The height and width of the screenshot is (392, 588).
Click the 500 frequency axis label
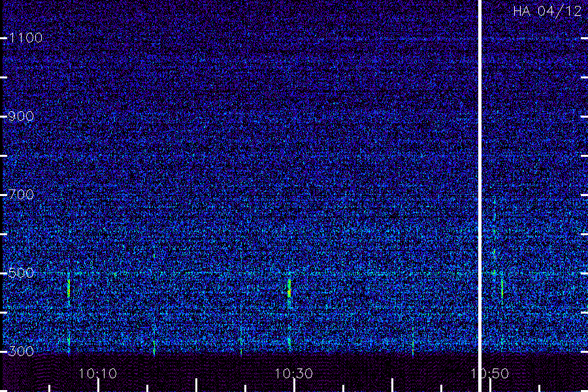(x=21, y=272)
